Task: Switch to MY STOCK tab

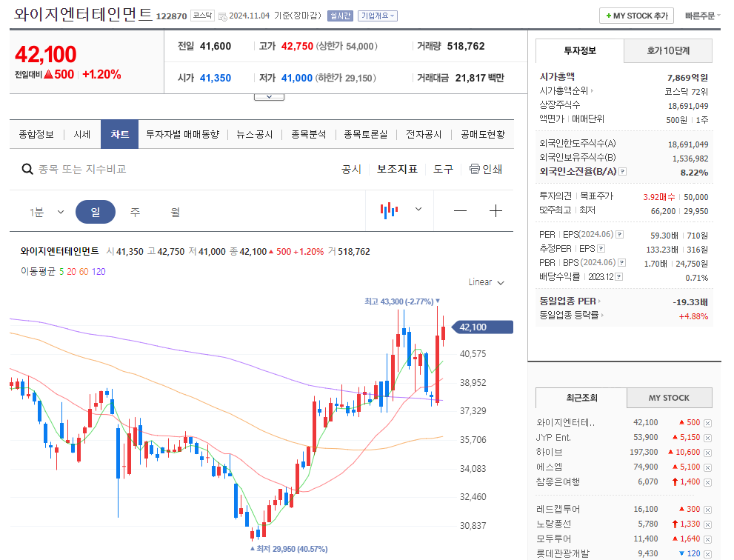Action: pos(669,398)
